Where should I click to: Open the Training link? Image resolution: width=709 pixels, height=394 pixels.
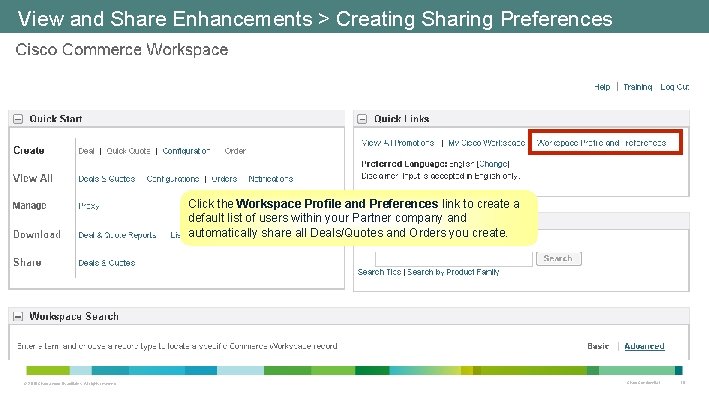pyautogui.click(x=638, y=87)
